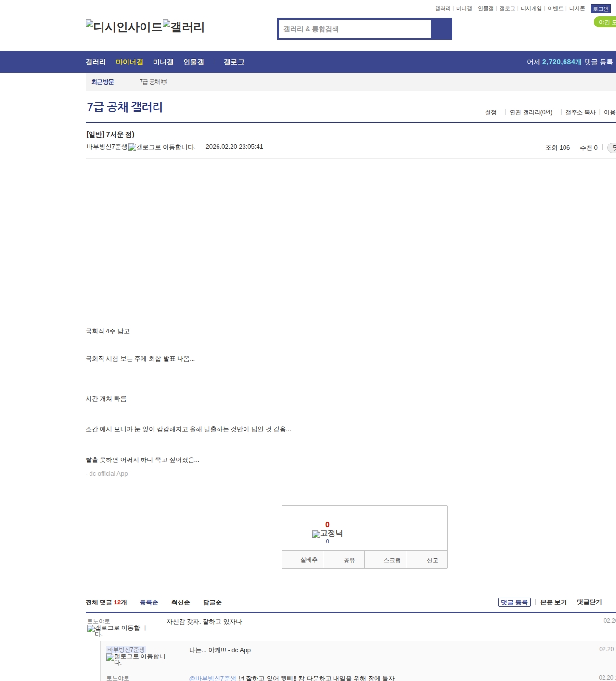Toggle the 야간 모드 switch
This screenshot has height=681, width=616.
[x=605, y=22]
